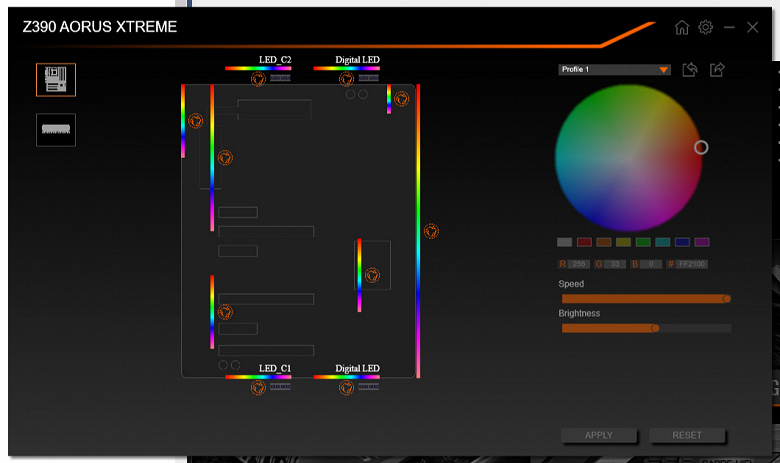This screenshot has height=463, width=780.
Task: Open the Profile 1 dropdown
Action: (614, 70)
